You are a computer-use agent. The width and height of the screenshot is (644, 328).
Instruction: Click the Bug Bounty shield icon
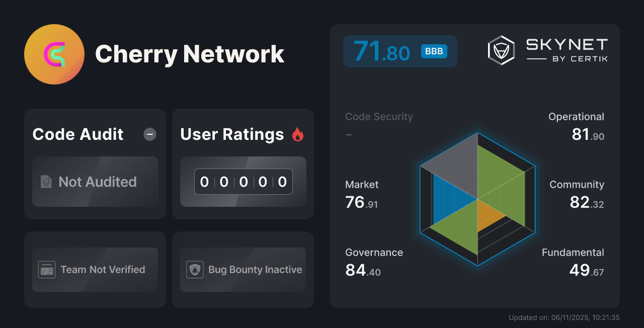pos(195,270)
